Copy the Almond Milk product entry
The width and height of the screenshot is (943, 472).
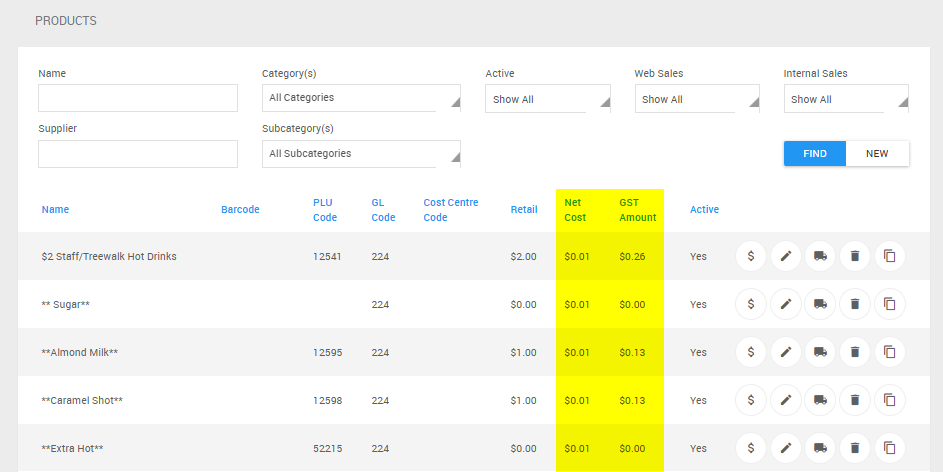889,352
